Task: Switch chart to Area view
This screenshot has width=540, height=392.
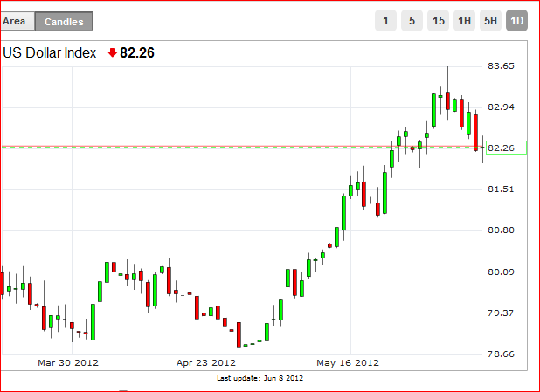Action: 17,21
